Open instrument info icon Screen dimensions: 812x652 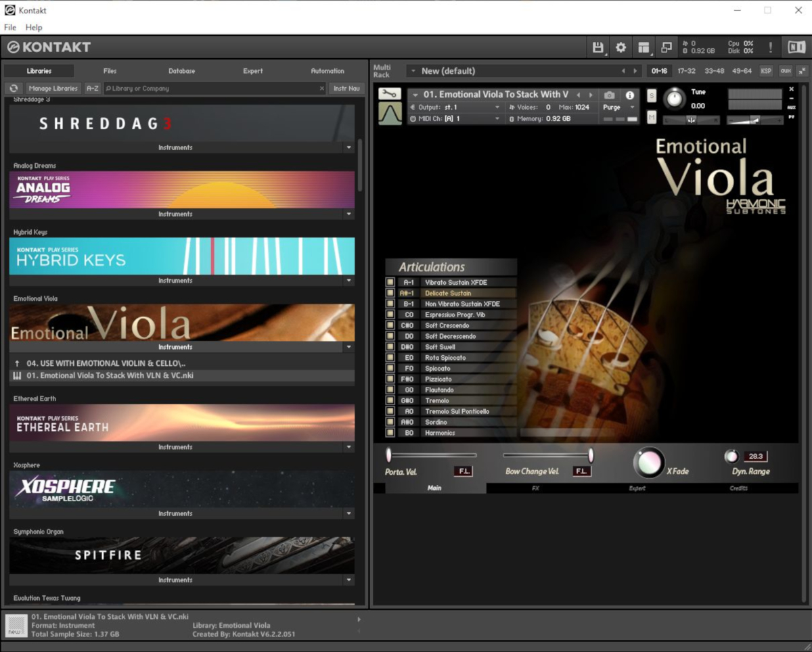(x=629, y=95)
